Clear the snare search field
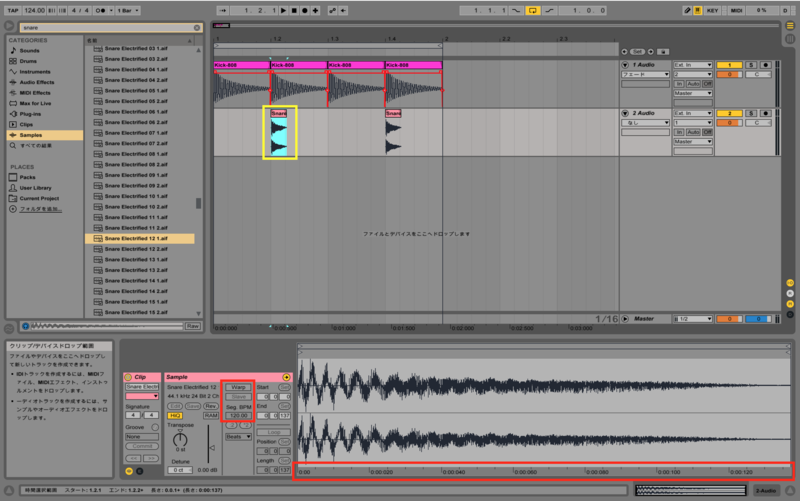800x501 pixels. pyautogui.click(x=197, y=28)
